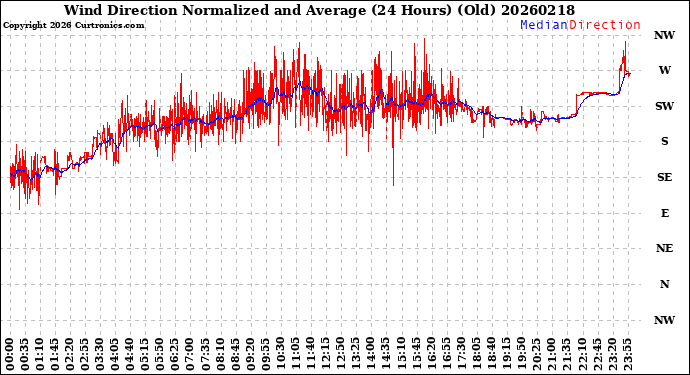The width and height of the screenshot is (690, 375).
Task: Click the SE axis label
Action: click(664, 177)
